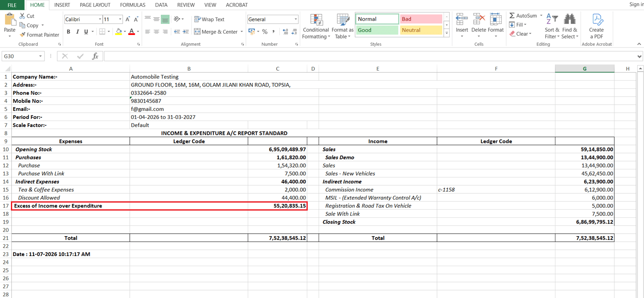Click the Paste clipboard icon

tap(9, 19)
